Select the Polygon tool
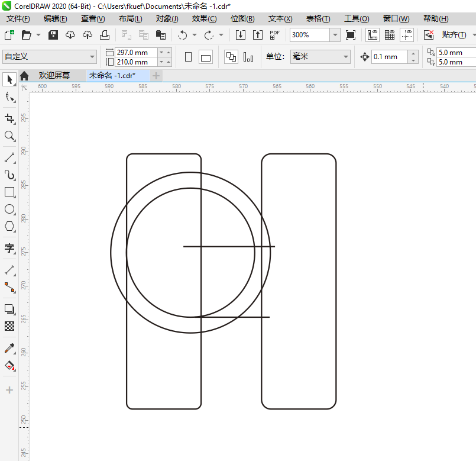 pos(9,227)
